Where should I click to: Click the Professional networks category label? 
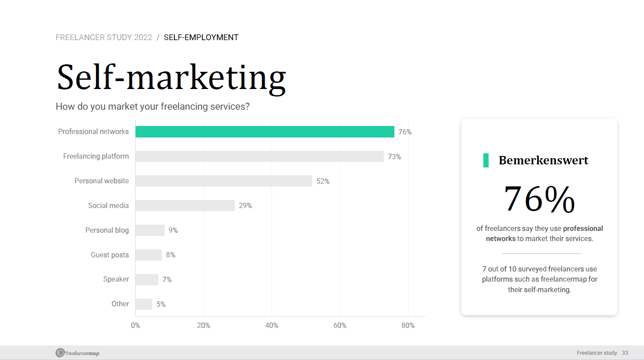[93, 132]
